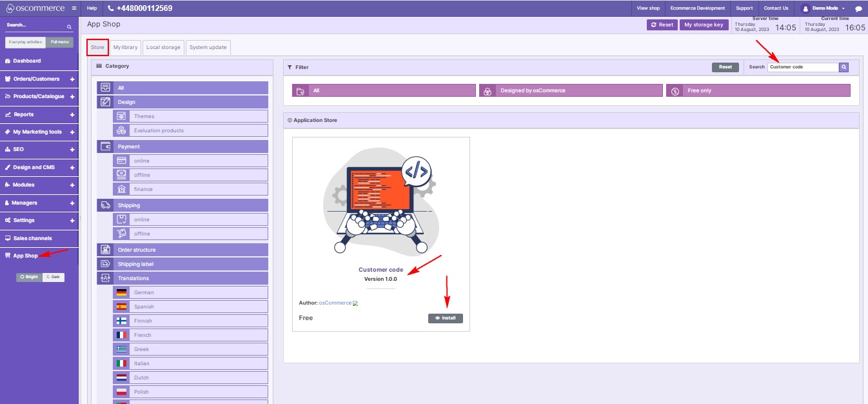Open the Help menu in top bar

point(92,8)
